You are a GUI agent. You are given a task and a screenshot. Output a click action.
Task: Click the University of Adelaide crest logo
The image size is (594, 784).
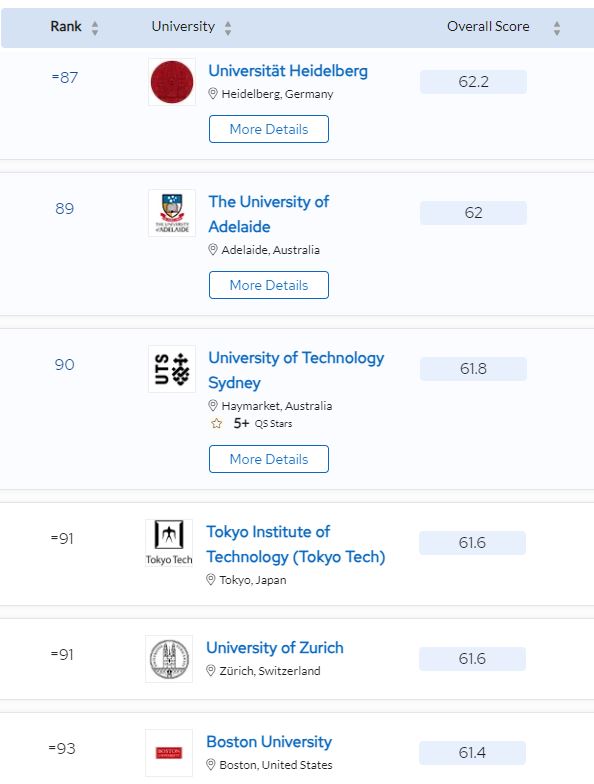[x=172, y=213]
